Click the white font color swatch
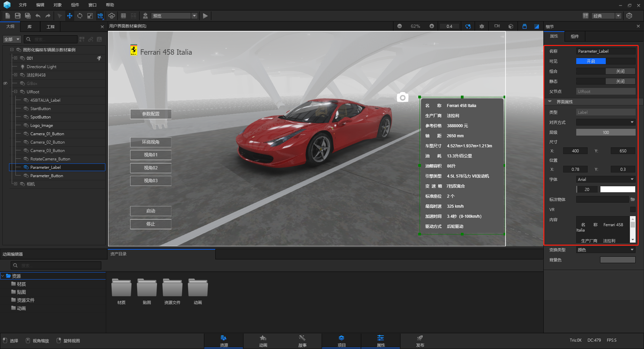Screen dimensions: 644x349 (618, 189)
